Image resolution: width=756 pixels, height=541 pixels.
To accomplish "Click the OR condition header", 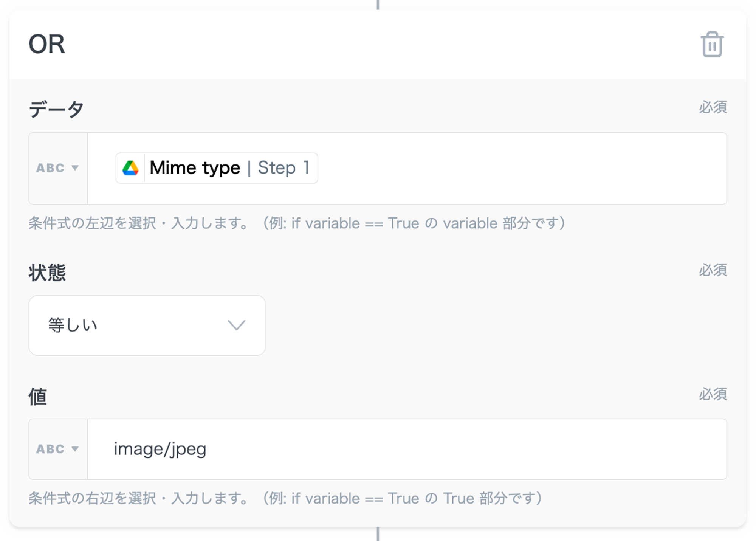I will [x=47, y=44].
